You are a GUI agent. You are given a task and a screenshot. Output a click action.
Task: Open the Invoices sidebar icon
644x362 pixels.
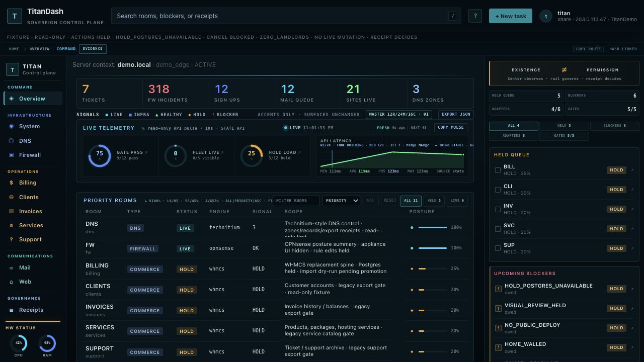tap(12, 211)
